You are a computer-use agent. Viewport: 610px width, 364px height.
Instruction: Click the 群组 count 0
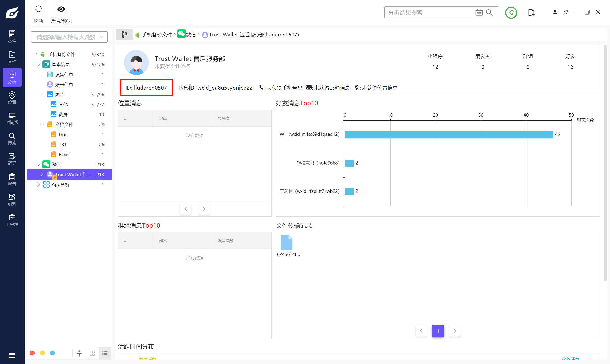[x=528, y=67]
